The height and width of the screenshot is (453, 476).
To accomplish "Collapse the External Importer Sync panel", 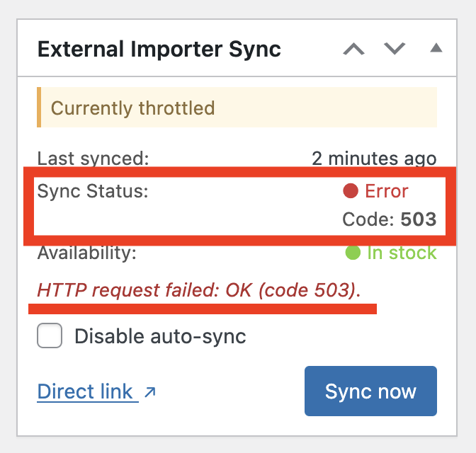I will tap(436, 49).
